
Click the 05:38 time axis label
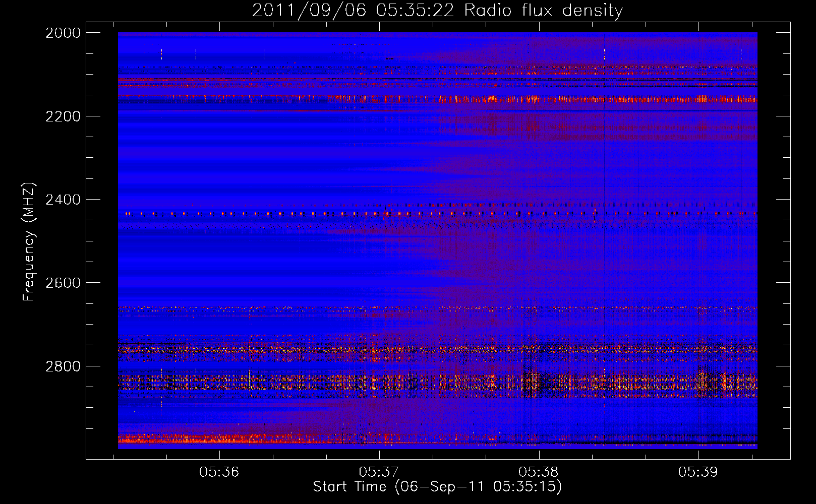(x=539, y=472)
